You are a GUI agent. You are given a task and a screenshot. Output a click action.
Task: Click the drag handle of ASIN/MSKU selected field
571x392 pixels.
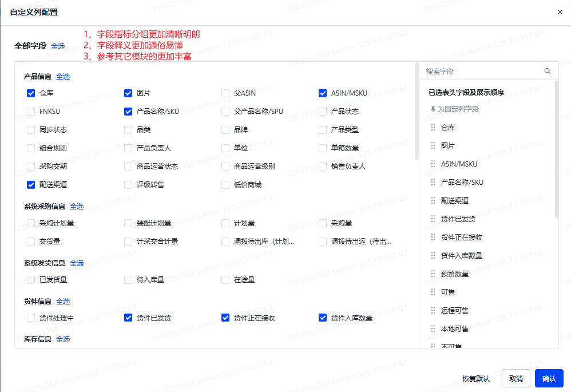[433, 164]
